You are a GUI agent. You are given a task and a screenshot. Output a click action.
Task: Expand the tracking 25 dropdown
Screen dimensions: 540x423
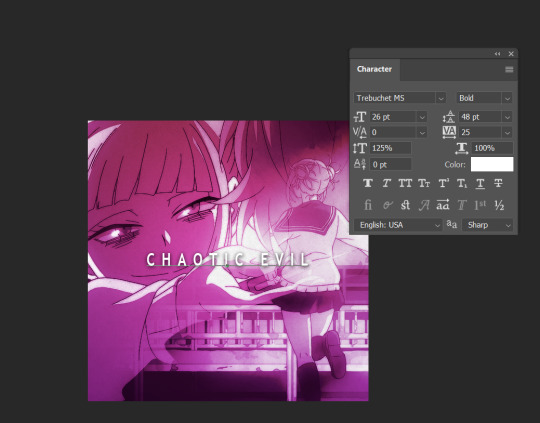(507, 132)
